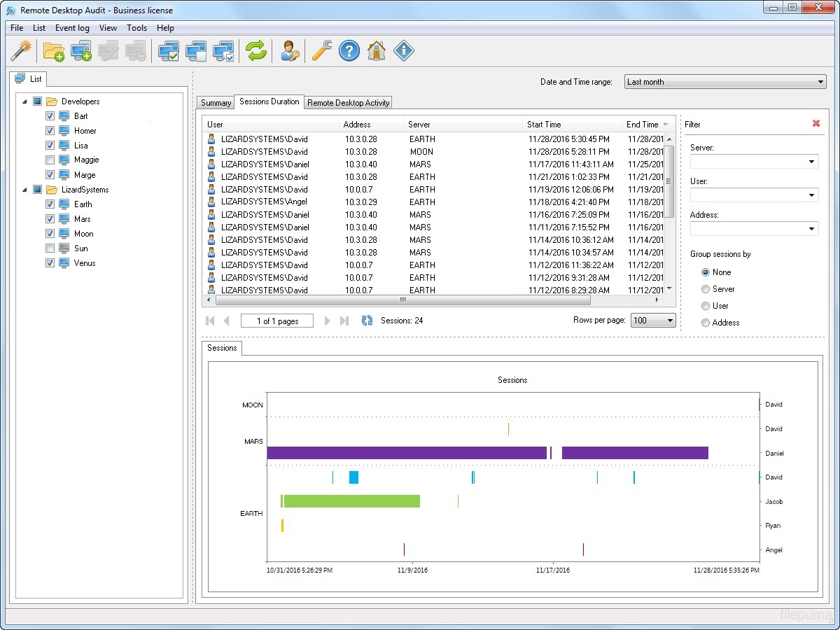Open the user credentials key icon
Image resolution: width=840 pixels, height=630 pixels.
(x=289, y=50)
